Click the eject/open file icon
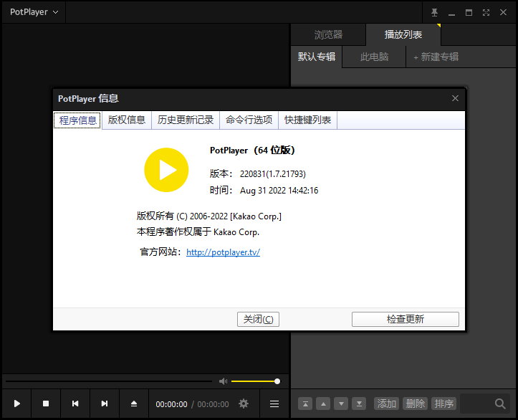This screenshot has height=420, width=518. tap(134, 404)
